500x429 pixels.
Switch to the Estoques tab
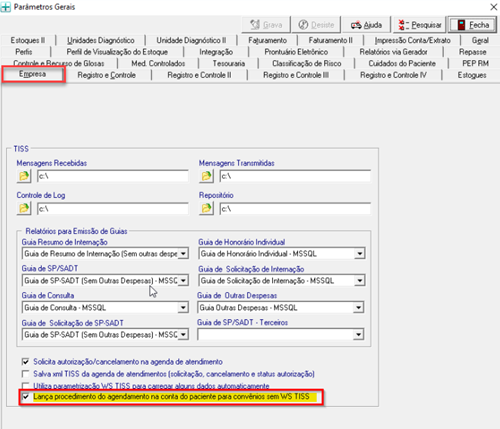(x=472, y=75)
